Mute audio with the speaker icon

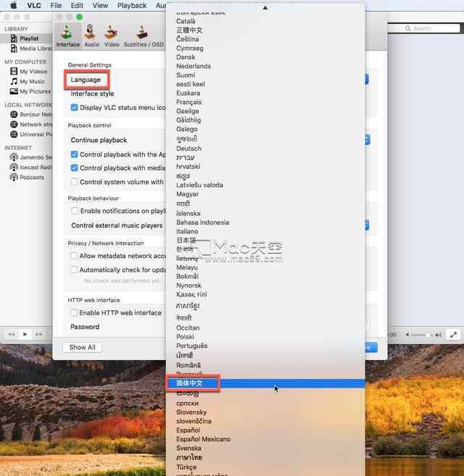[407, 335]
